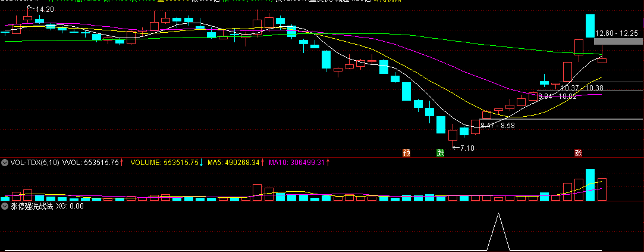Click the 10.38 price annotation
Viewport: 644px width, 252px height.
coord(594,88)
